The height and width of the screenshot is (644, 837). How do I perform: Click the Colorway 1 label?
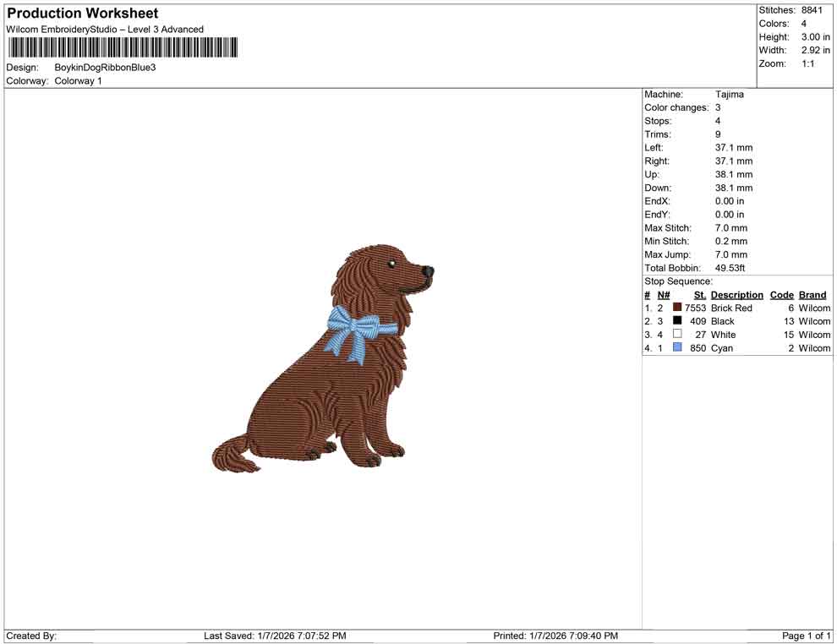tap(79, 81)
